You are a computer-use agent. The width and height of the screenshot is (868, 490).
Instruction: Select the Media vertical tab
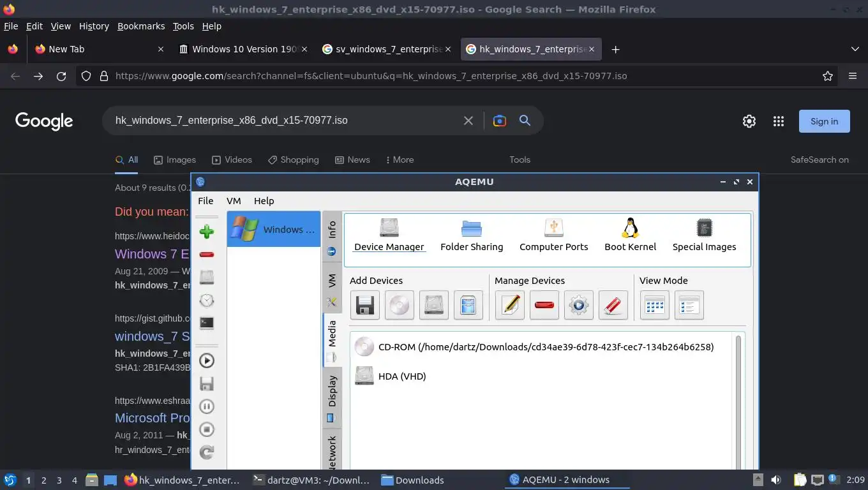[x=332, y=340]
